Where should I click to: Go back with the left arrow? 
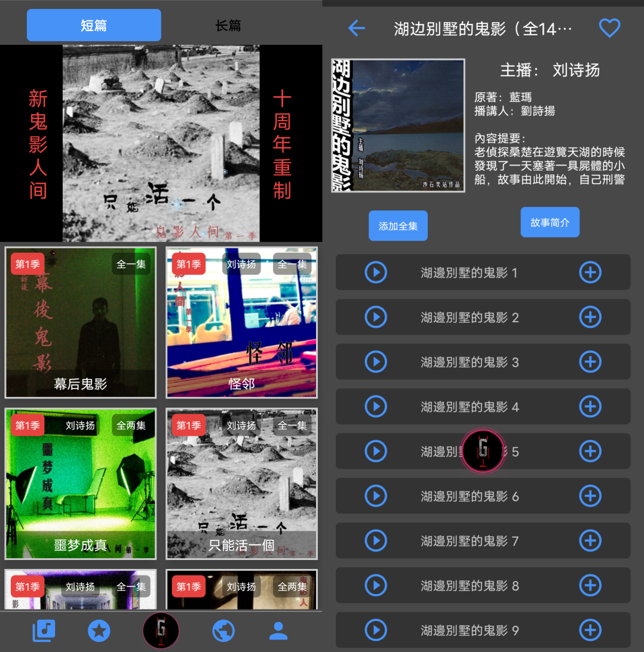click(357, 28)
